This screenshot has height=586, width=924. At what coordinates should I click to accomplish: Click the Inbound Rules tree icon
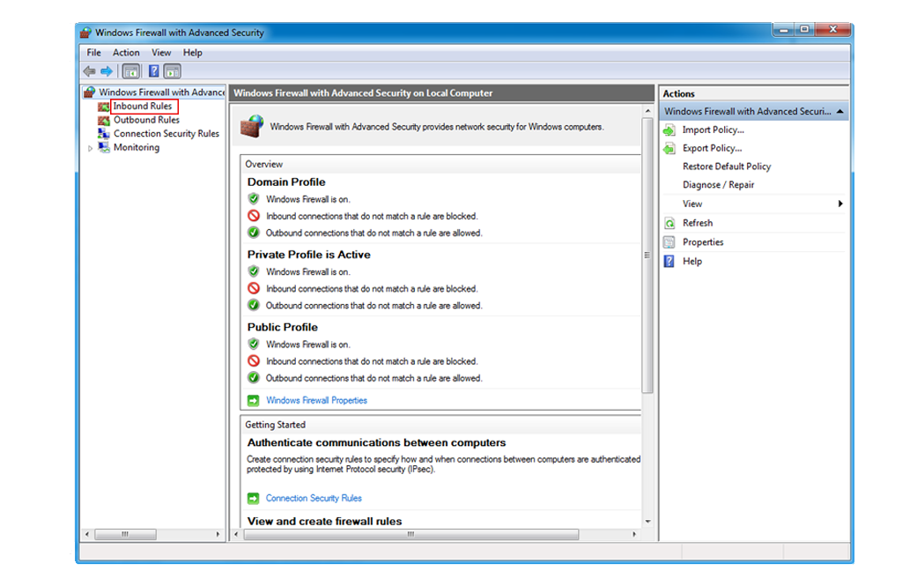pyautogui.click(x=104, y=106)
